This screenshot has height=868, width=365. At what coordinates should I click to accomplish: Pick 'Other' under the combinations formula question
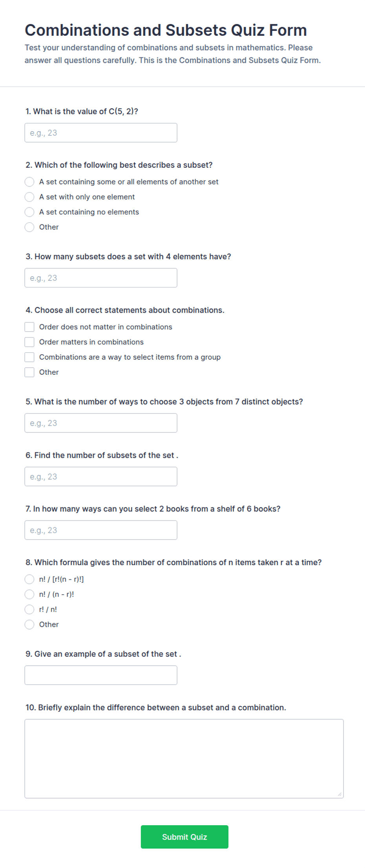tap(29, 624)
